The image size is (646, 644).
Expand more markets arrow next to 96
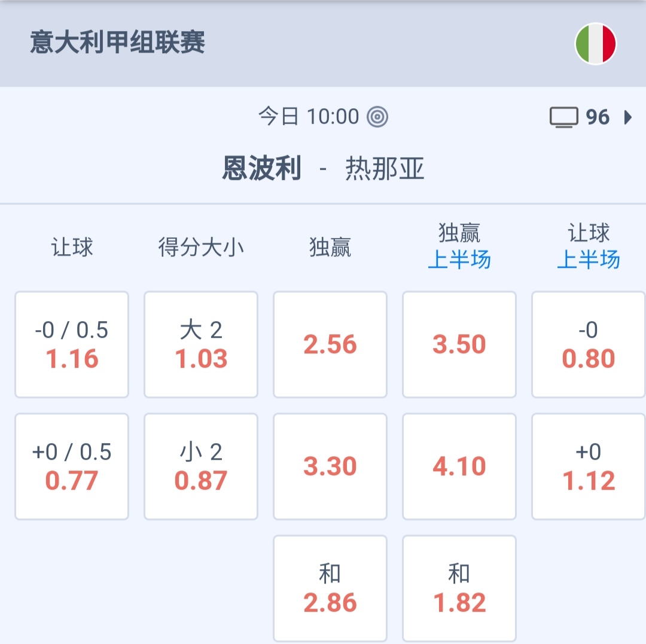[x=627, y=117]
